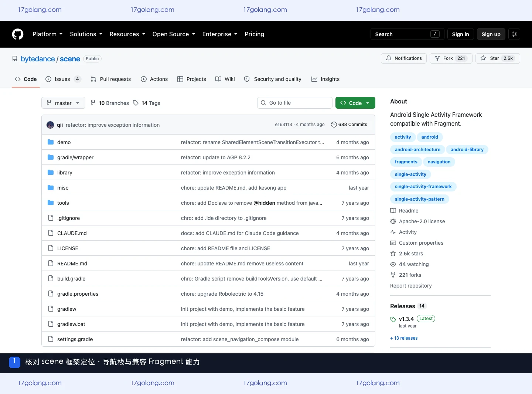Switch to the Issues tab

tap(63, 79)
